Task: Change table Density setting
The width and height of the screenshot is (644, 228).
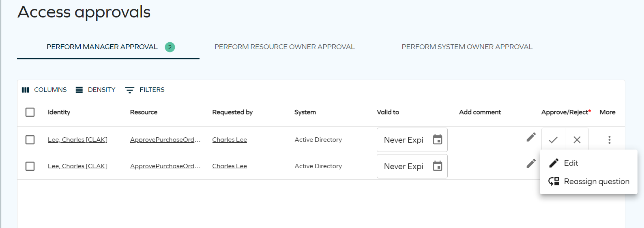Action: coord(96,90)
